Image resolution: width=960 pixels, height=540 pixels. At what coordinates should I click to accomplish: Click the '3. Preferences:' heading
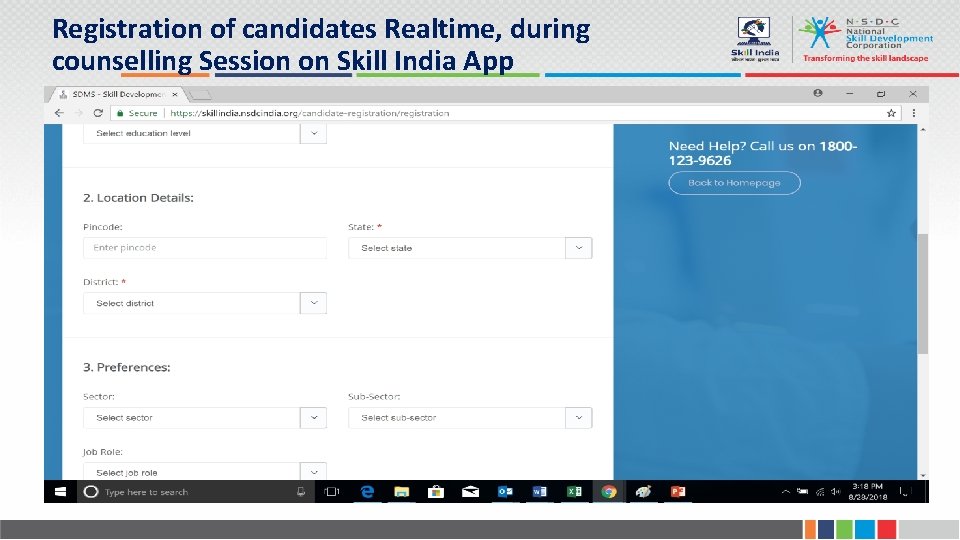(x=127, y=367)
